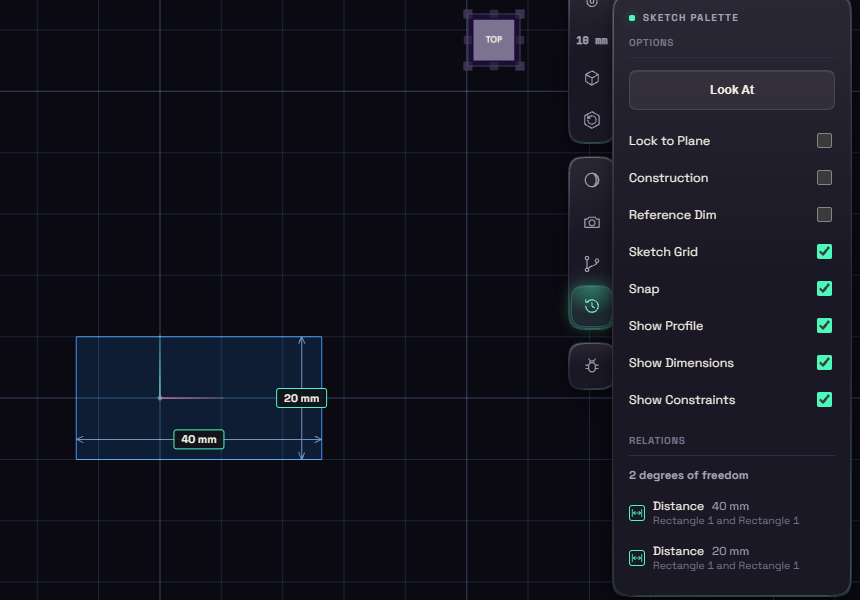Select the TOP face of view cube
This screenshot has height=600, width=860.
(494, 40)
